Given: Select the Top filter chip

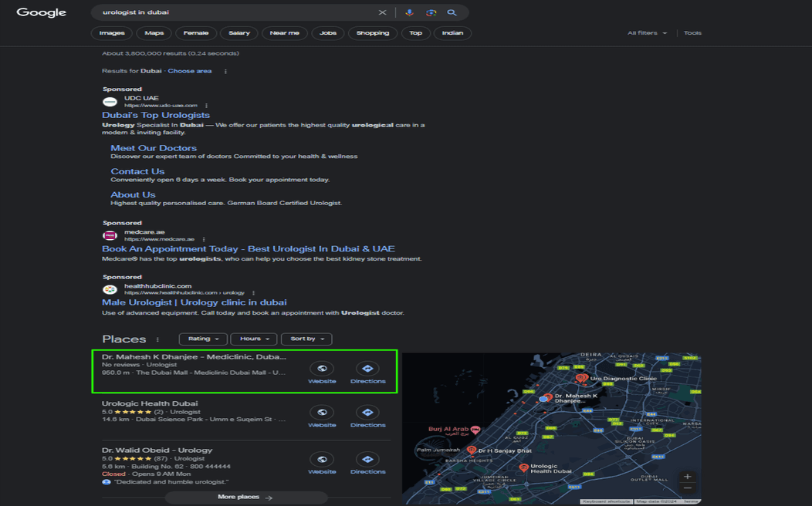Looking at the screenshot, I should (x=415, y=33).
